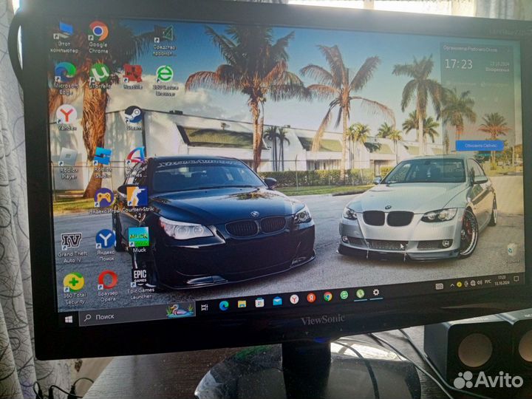Open Task View button on taskbar
Screen dimensions: 532x399
tap(204, 307)
